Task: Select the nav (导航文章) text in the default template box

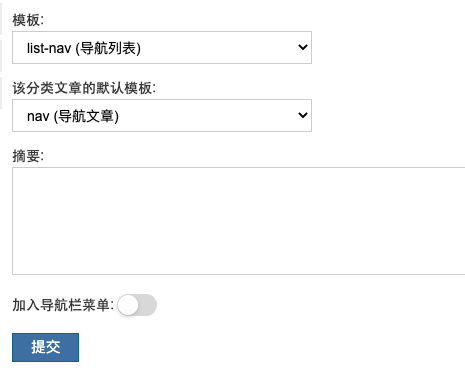Action: coord(73,116)
